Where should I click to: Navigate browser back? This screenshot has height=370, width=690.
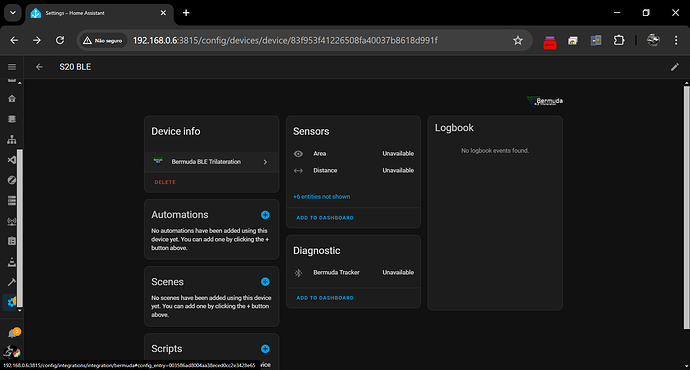click(14, 40)
